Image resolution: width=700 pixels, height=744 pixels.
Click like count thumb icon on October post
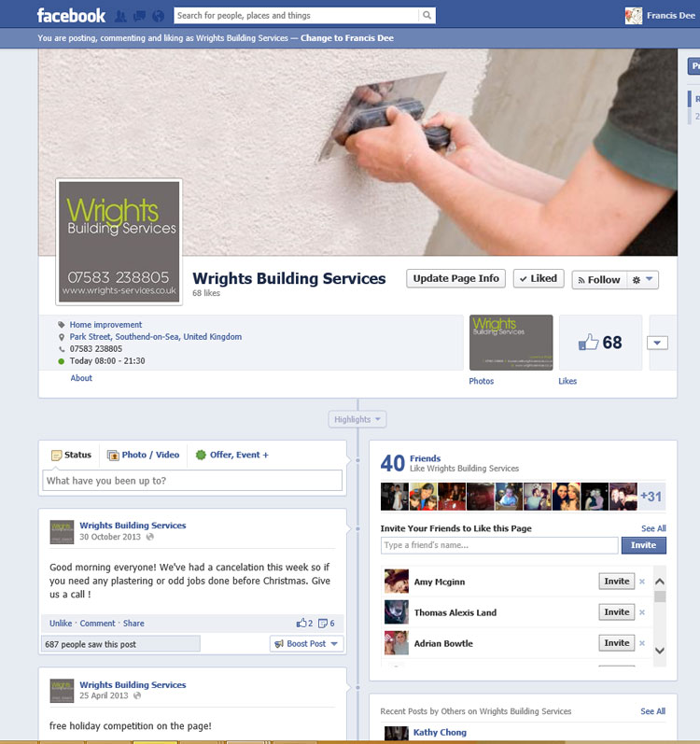point(301,623)
